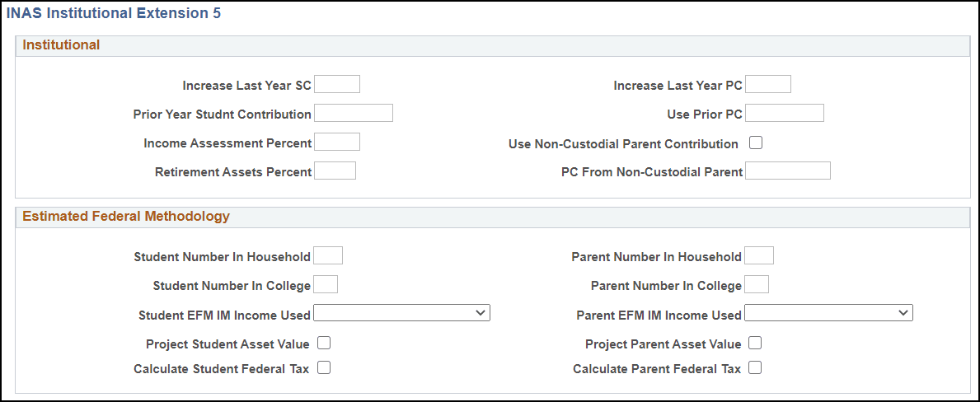This screenshot has width=980, height=402.
Task: Focus Parent Number In Household field
Action: [759, 255]
